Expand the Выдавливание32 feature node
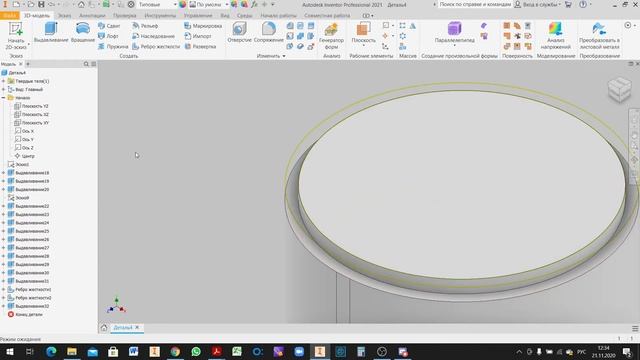 4,306
